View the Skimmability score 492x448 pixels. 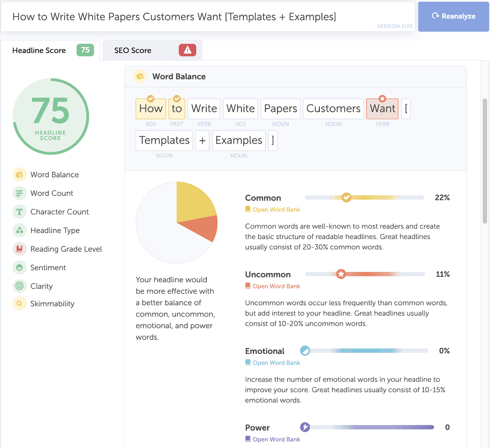click(x=52, y=304)
